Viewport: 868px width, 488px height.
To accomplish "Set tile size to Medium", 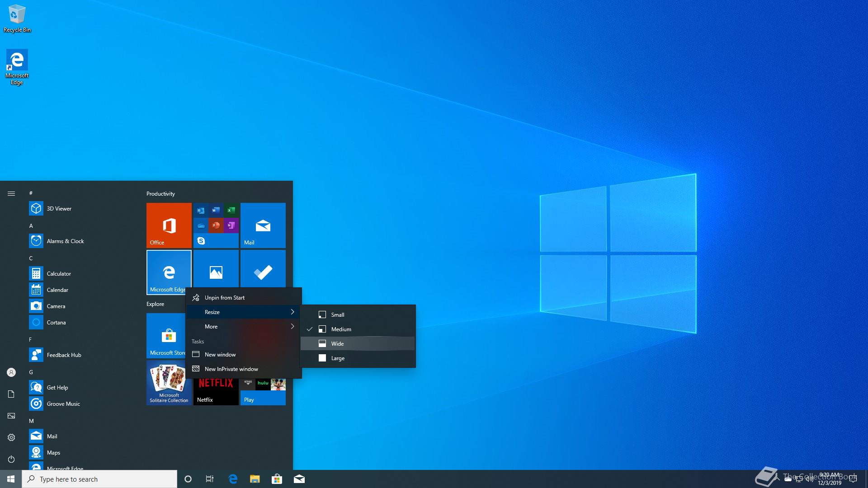I will click(x=358, y=329).
